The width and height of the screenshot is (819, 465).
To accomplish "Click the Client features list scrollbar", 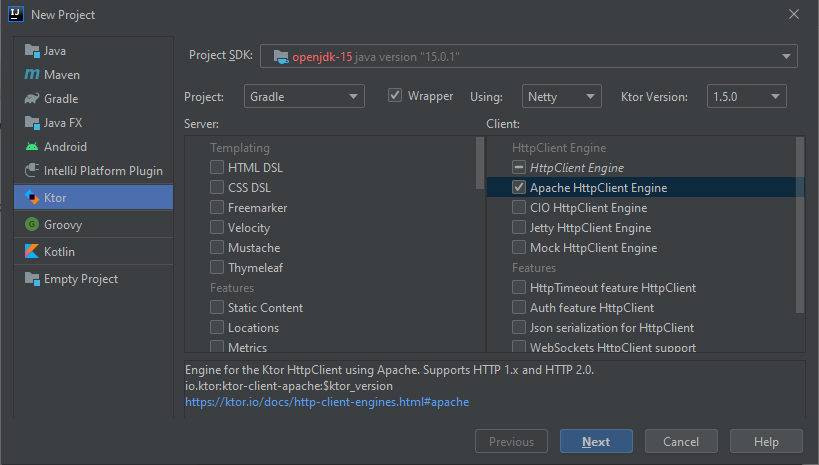I will (x=800, y=225).
